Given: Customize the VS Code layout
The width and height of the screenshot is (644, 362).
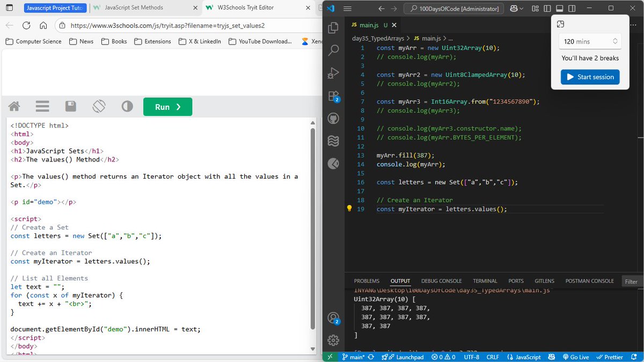Looking at the screenshot, I should (535, 9).
